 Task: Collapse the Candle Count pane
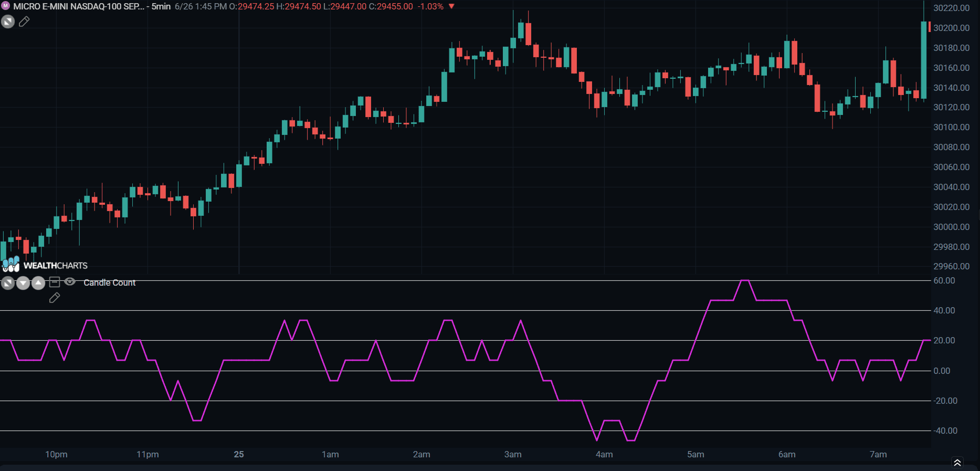(55, 282)
